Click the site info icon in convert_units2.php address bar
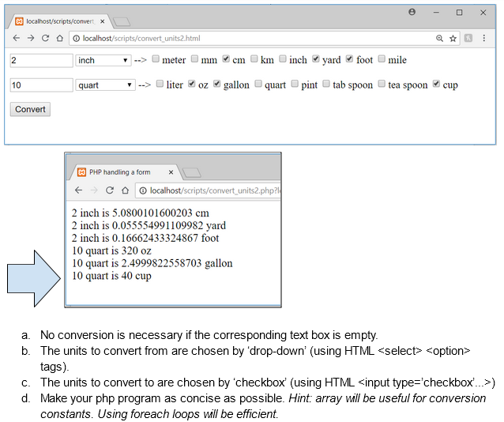 tap(143, 190)
